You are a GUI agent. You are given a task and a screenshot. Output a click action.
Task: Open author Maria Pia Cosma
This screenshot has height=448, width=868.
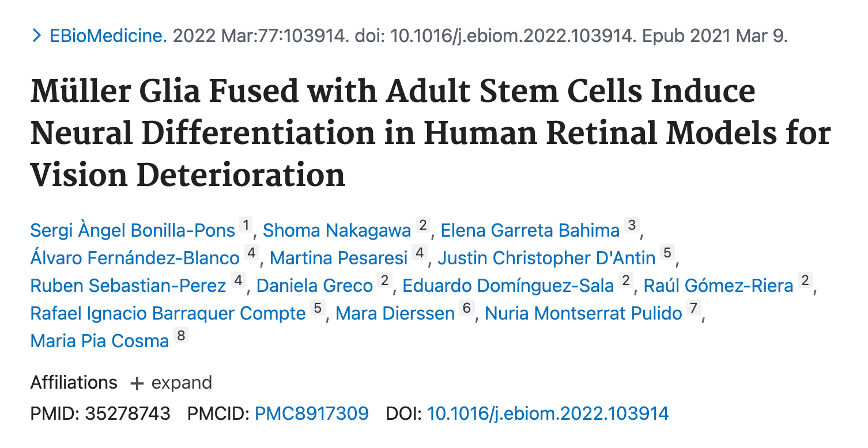tap(99, 341)
